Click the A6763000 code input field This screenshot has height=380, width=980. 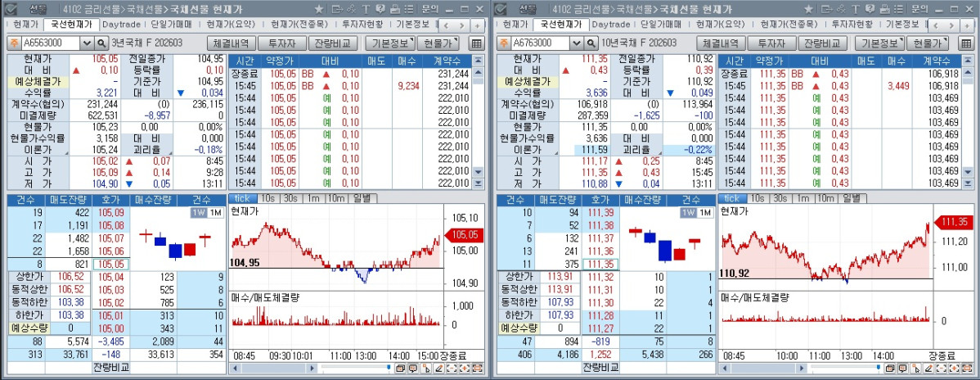point(540,43)
